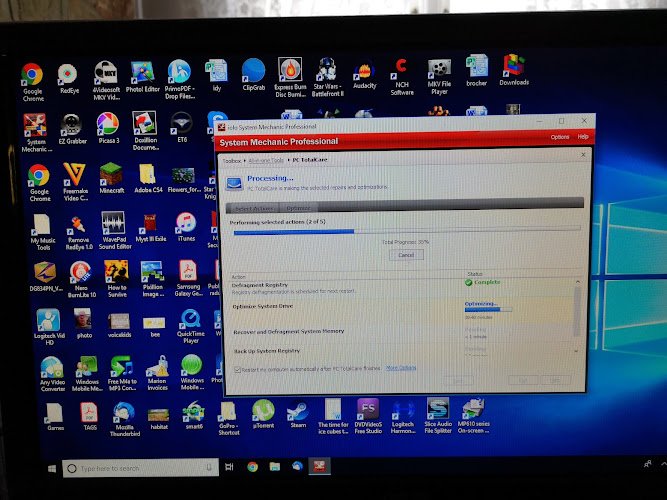Launch uTorrent desktop shortcut
The image size is (667, 500).
point(263,413)
